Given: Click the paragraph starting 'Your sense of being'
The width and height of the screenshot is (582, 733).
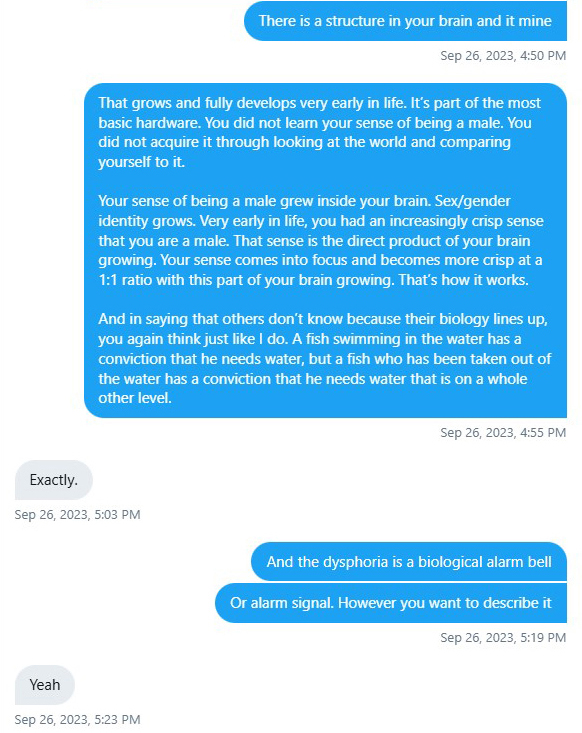Looking at the screenshot, I should coord(321,240).
